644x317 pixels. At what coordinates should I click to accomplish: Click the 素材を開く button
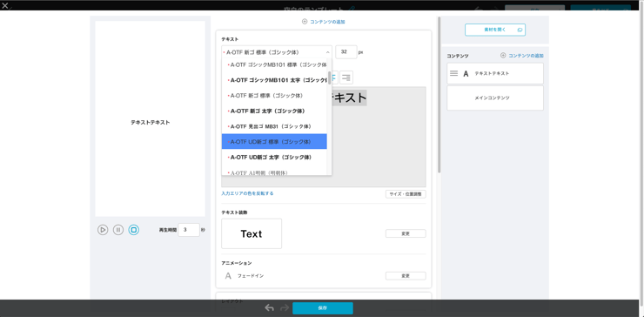[495, 30]
